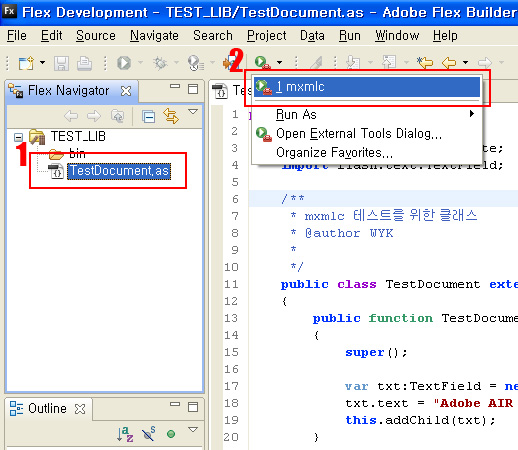Click the Run play button icon

coord(124,63)
